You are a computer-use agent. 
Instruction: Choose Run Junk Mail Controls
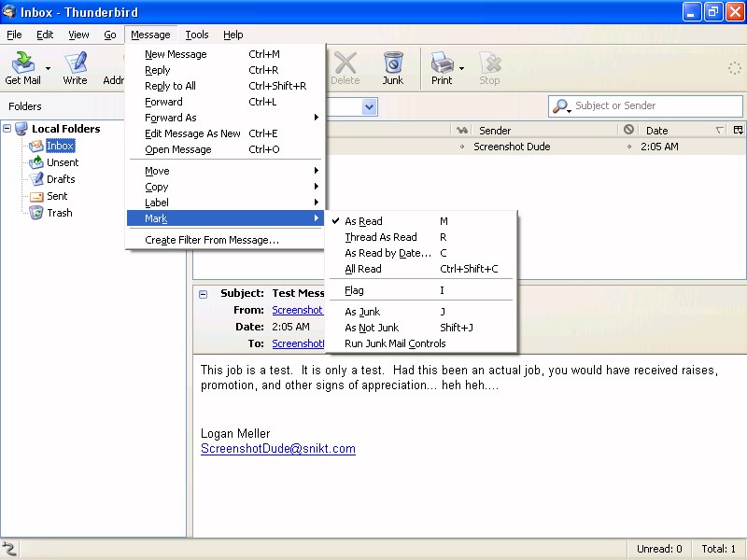(421, 343)
